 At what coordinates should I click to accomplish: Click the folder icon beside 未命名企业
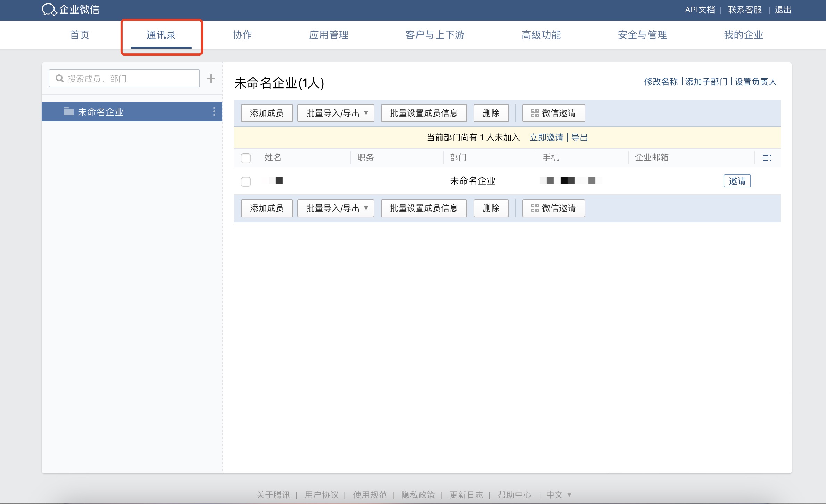68,111
